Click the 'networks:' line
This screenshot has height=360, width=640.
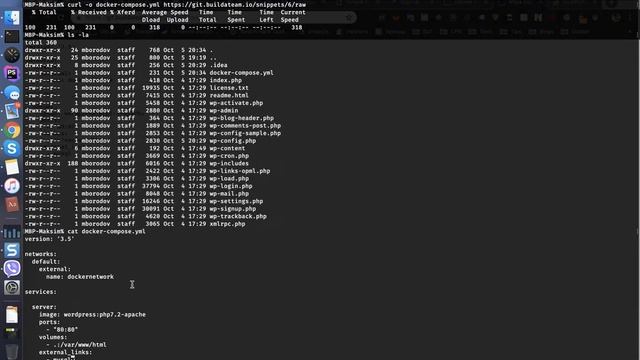tap(40, 254)
